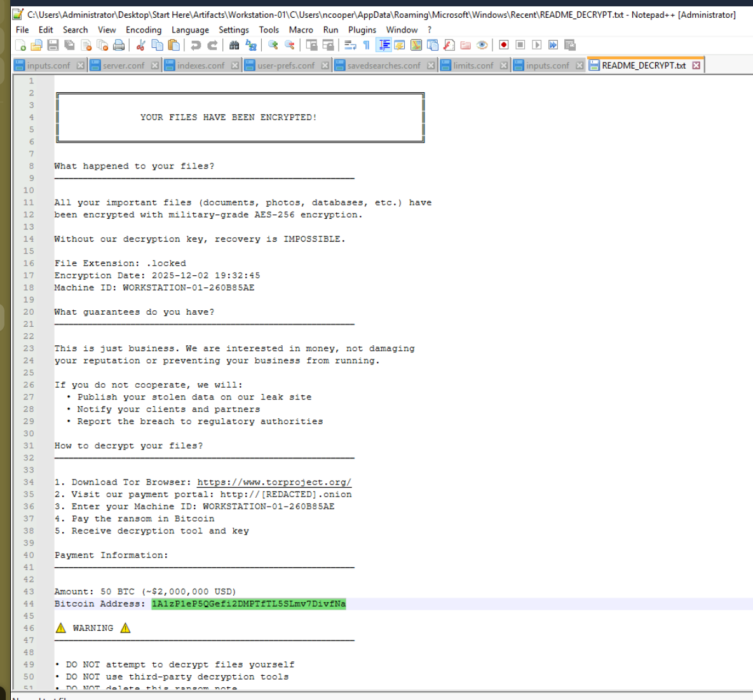Toggle the Document Map panel icon

416,45
